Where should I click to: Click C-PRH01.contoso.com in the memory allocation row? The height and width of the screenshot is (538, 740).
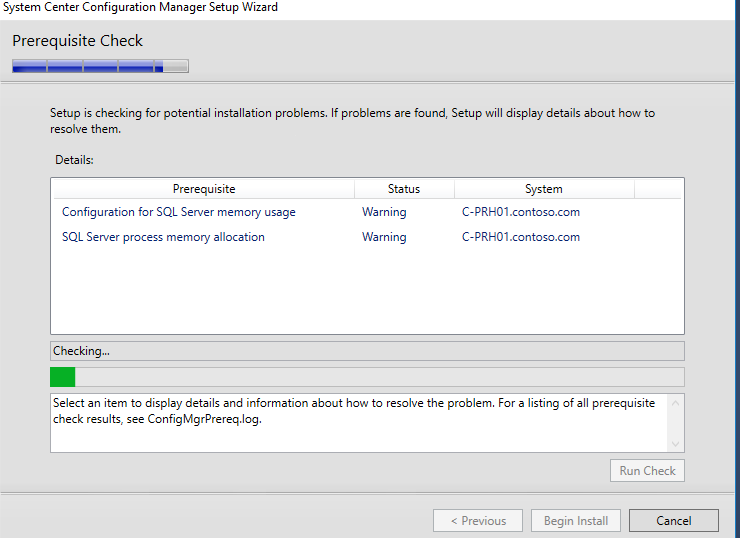coord(521,237)
